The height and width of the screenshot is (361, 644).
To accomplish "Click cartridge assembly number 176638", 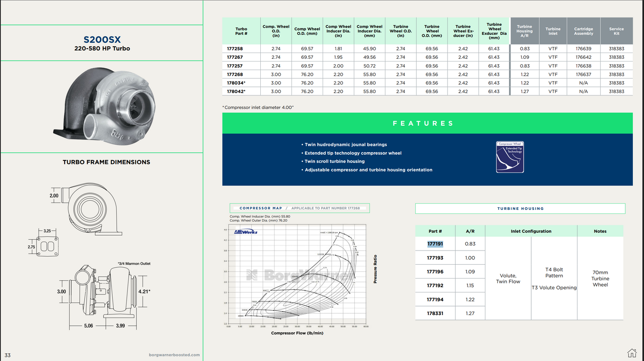I will point(583,66).
